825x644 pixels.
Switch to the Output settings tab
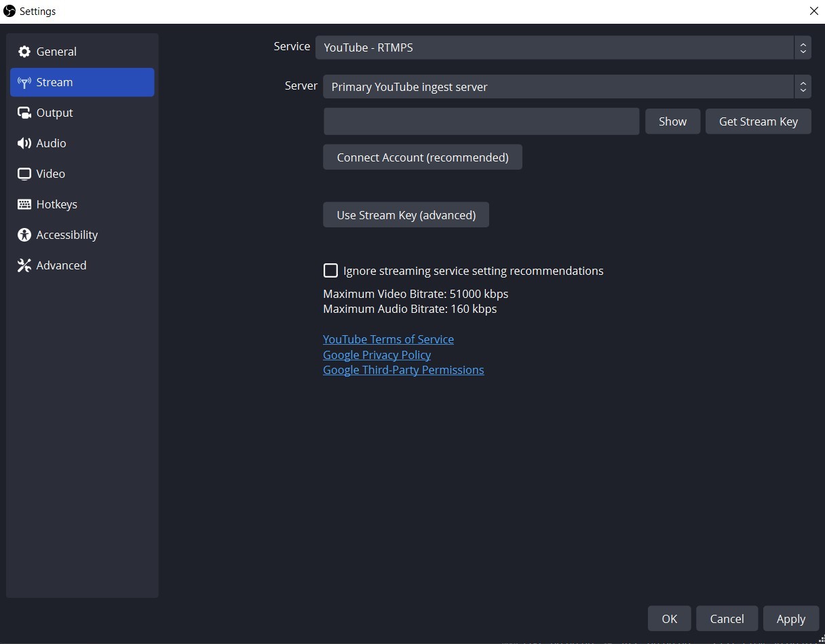coord(82,113)
